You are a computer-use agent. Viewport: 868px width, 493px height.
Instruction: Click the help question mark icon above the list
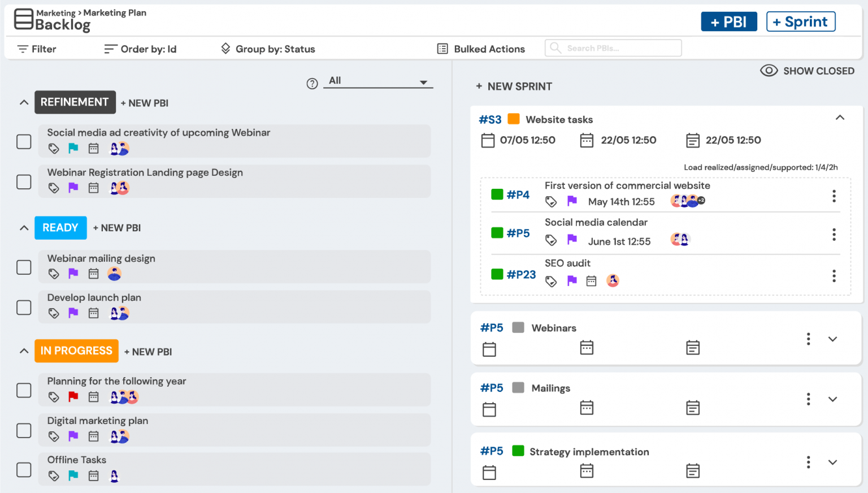312,83
